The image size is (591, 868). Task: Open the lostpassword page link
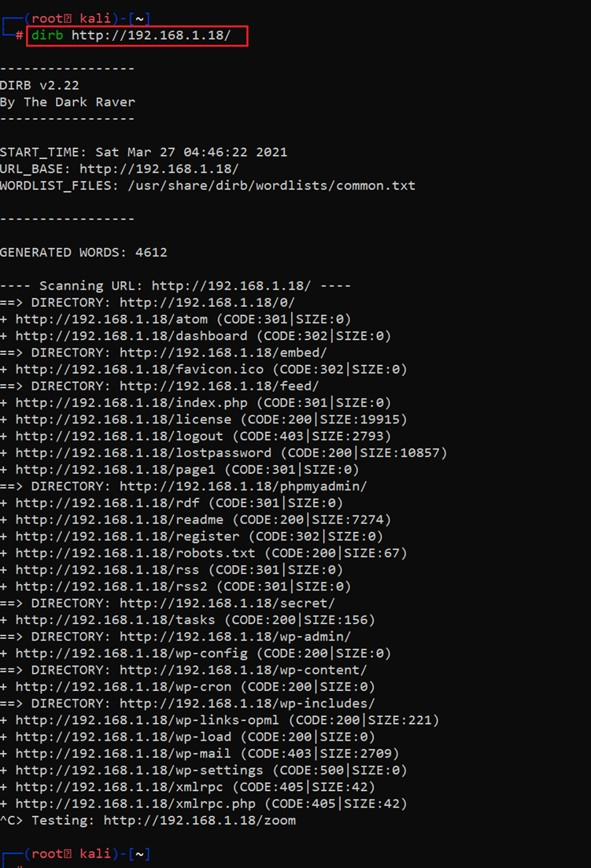click(x=143, y=452)
